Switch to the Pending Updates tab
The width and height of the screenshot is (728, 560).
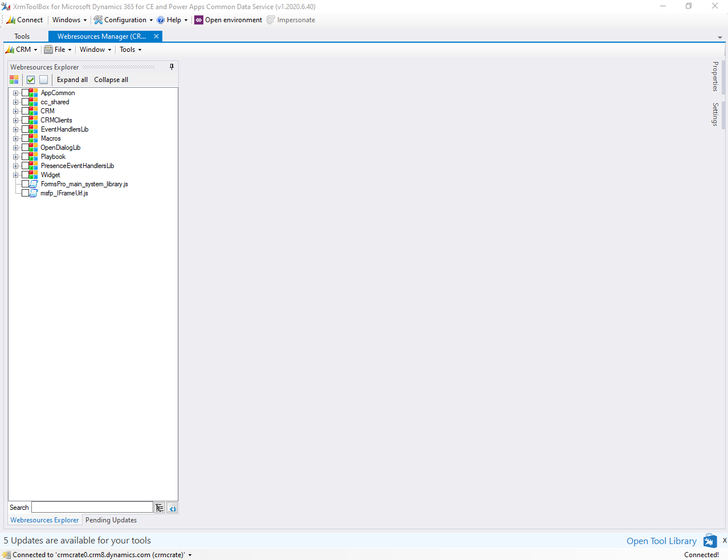tap(111, 520)
